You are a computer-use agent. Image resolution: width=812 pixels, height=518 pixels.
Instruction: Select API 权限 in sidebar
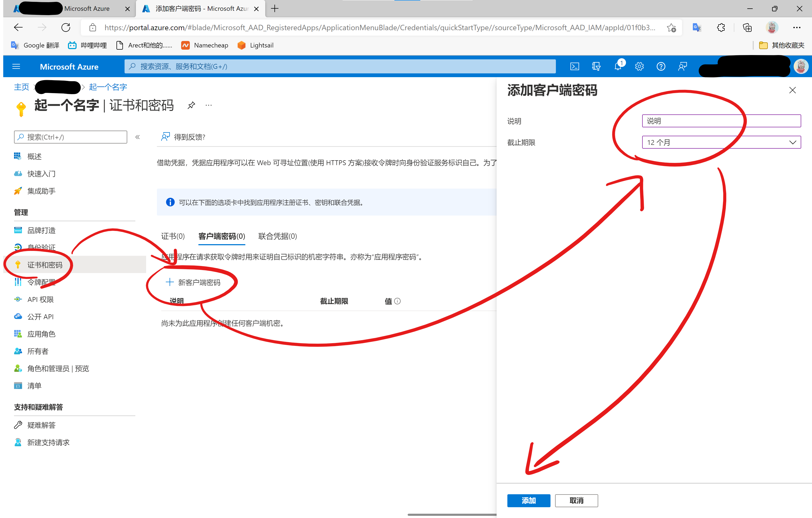pyautogui.click(x=40, y=299)
